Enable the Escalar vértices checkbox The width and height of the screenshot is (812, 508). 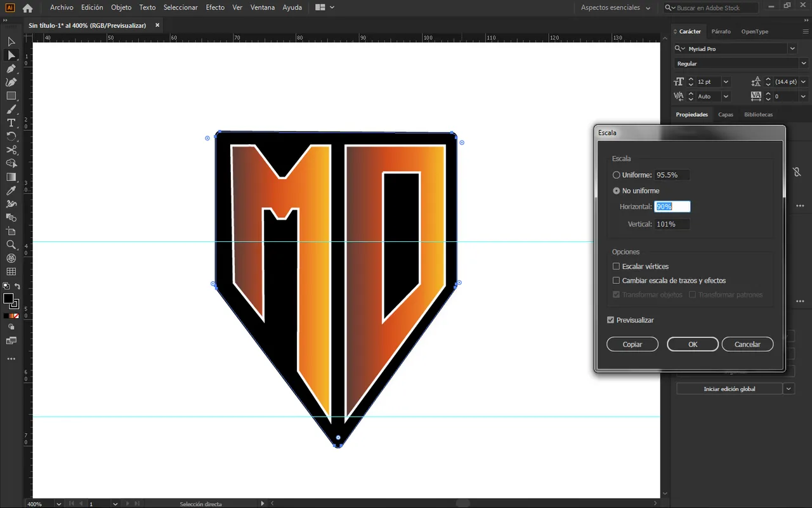616,267
